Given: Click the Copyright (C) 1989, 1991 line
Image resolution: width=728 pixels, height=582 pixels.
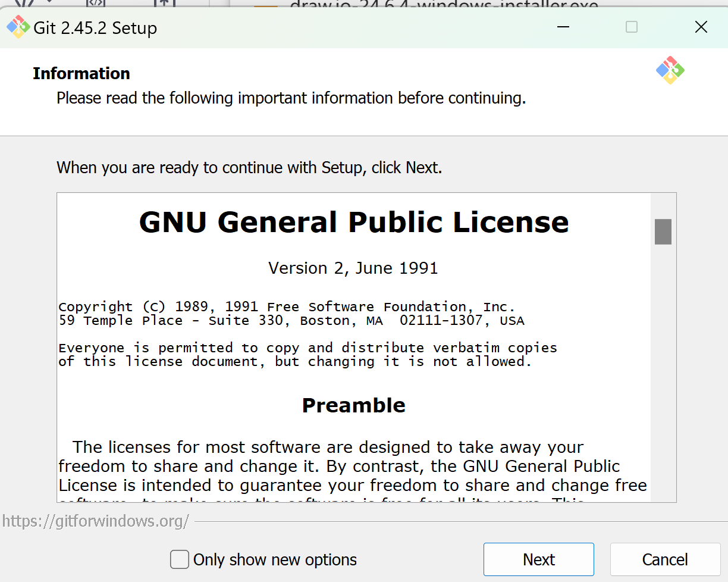Looking at the screenshot, I should click(x=287, y=306).
